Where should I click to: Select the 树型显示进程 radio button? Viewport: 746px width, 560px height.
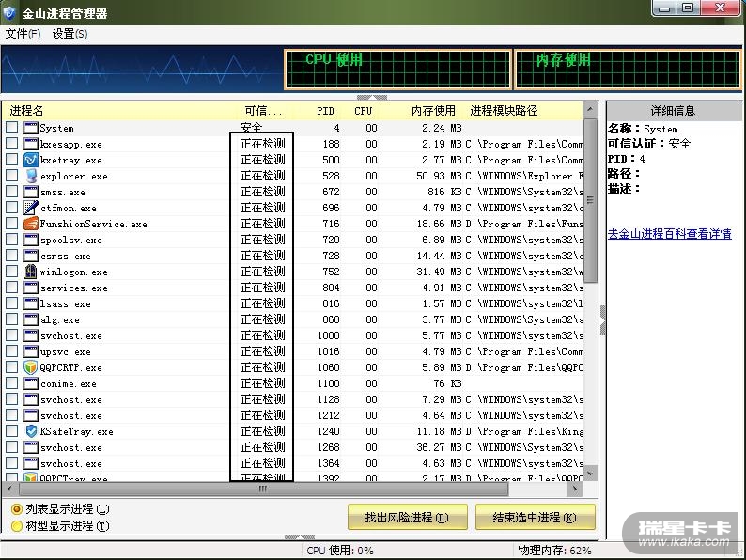pos(17,526)
